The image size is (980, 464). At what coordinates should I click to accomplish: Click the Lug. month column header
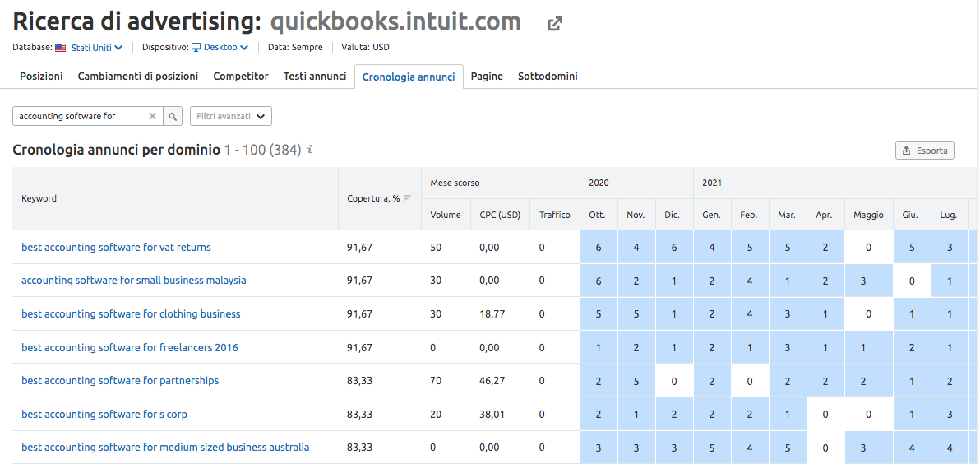tap(950, 215)
